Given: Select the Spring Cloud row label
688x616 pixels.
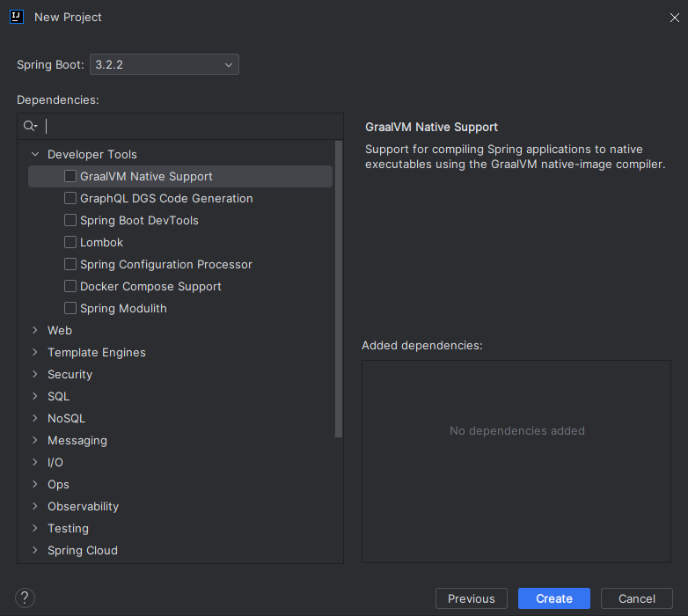Looking at the screenshot, I should point(83,550).
